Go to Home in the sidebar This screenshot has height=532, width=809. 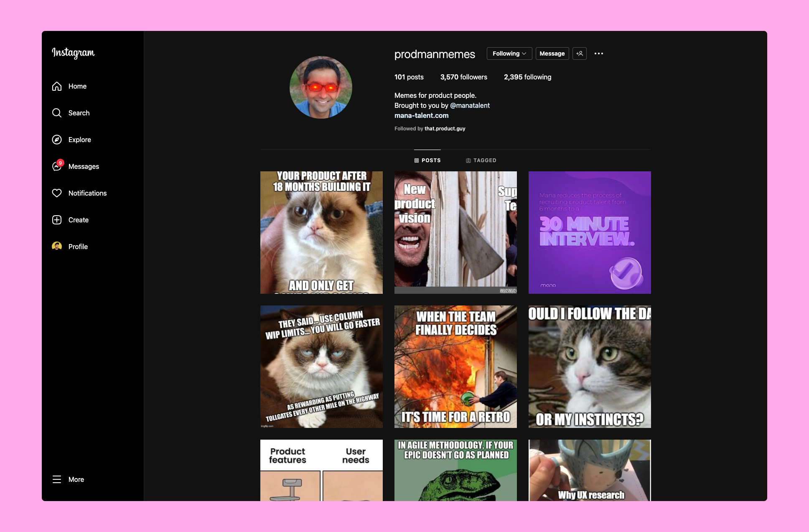(x=77, y=86)
